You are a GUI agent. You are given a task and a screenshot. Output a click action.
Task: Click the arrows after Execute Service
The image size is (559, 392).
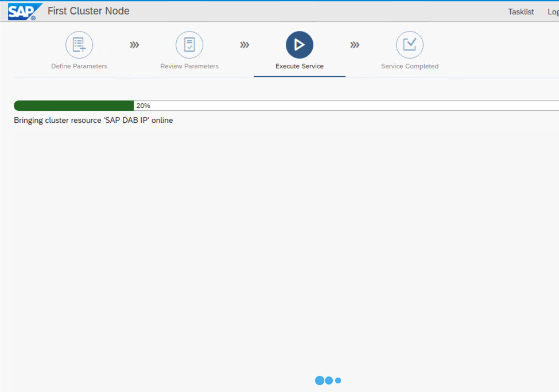(355, 45)
